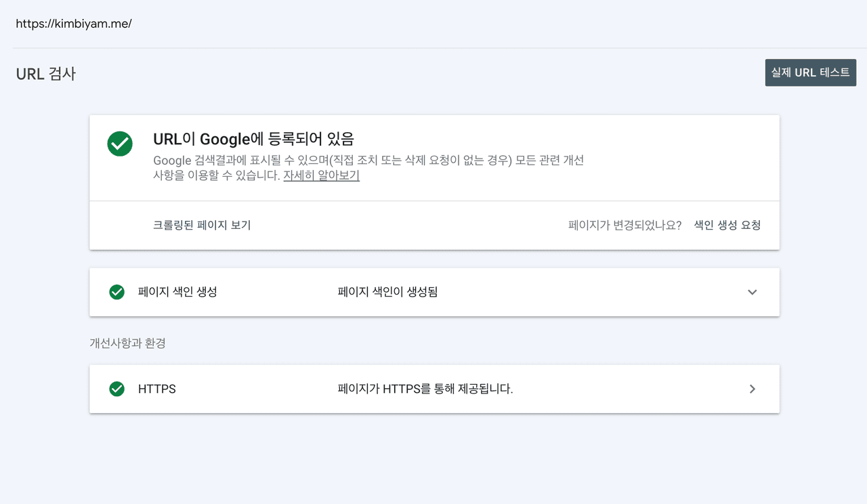Click the Google 검색결과 description paragraph
867x504 pixels.
[x=368, y=161]
